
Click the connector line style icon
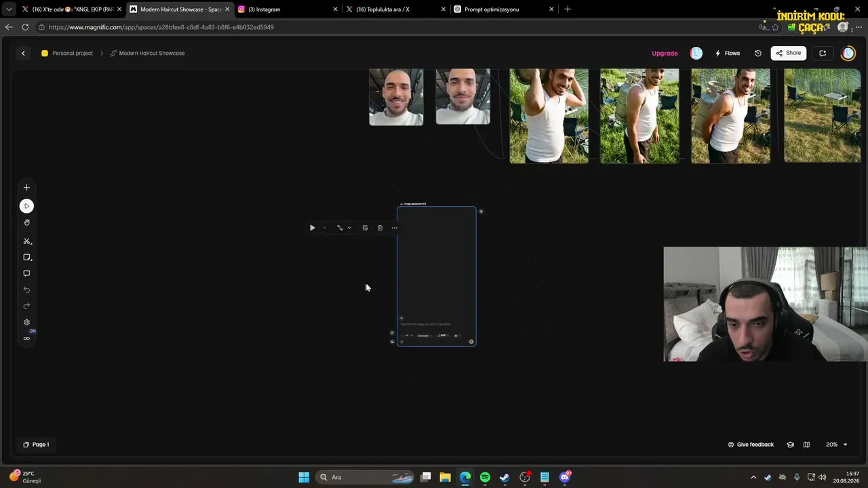340,228
